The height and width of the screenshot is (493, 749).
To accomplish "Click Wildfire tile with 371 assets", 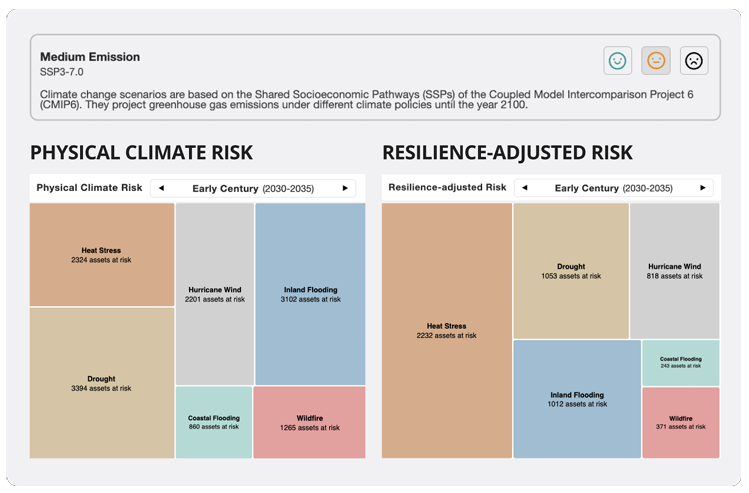I will [x=681, y=422].
